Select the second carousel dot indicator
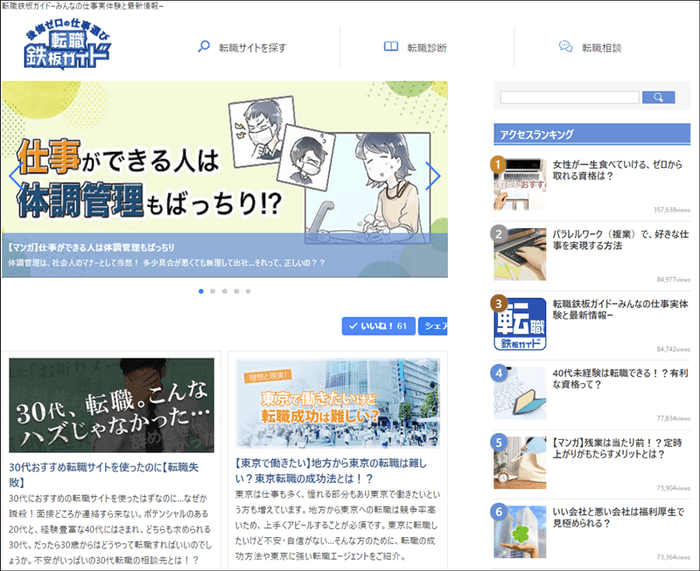700x571 pixels. [212, 291]
